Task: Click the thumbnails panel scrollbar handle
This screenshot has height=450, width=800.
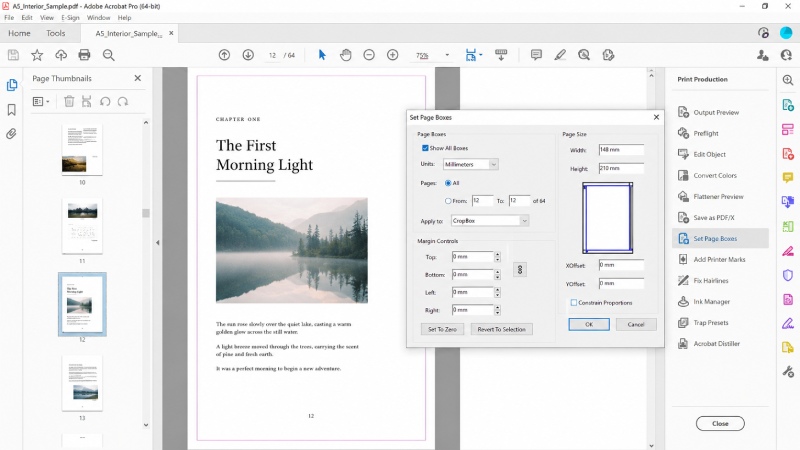Action: click(146, 213)
